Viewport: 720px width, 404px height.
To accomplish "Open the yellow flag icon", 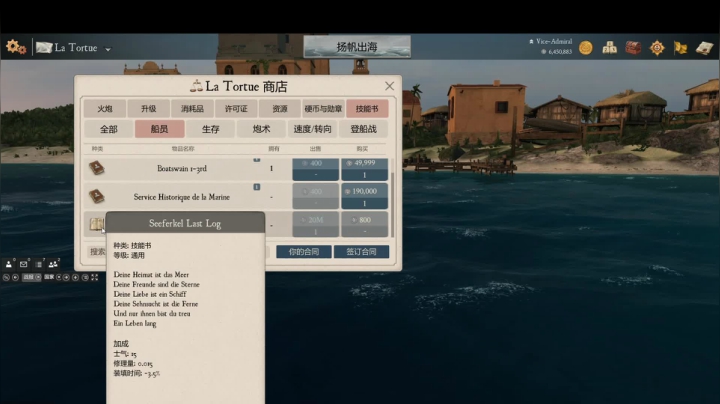I will click(x=681, y=48).
